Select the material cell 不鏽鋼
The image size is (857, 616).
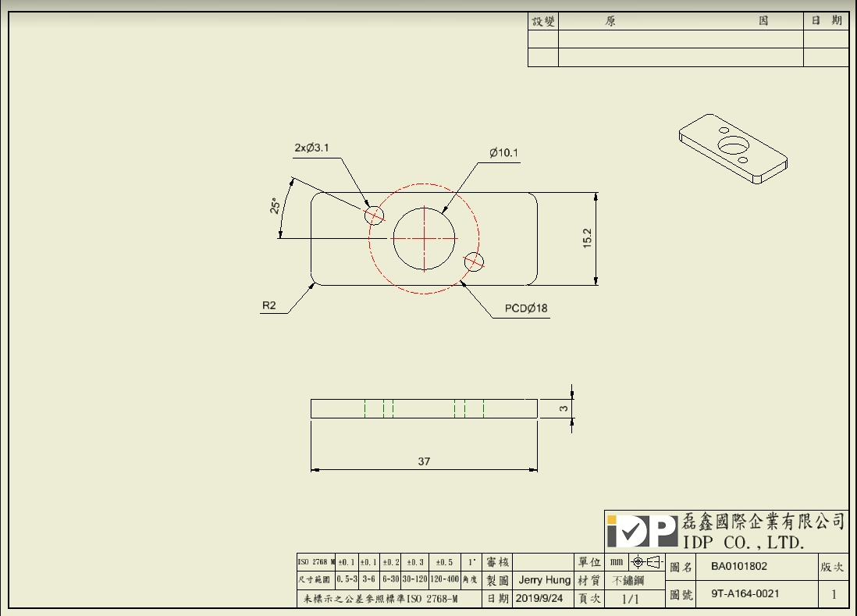tap(628, 581)
